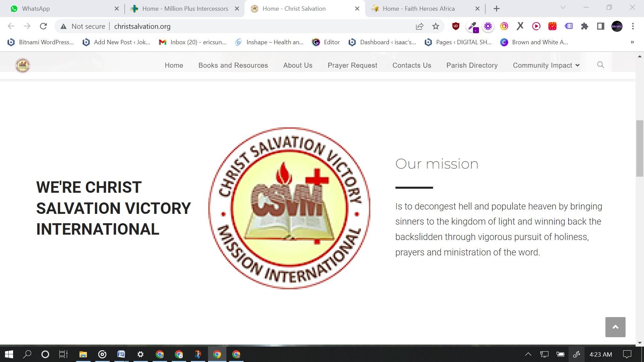Open the color picker extension icon
The height and width of the screenshot is (362, 644).
tap(473, 26)
